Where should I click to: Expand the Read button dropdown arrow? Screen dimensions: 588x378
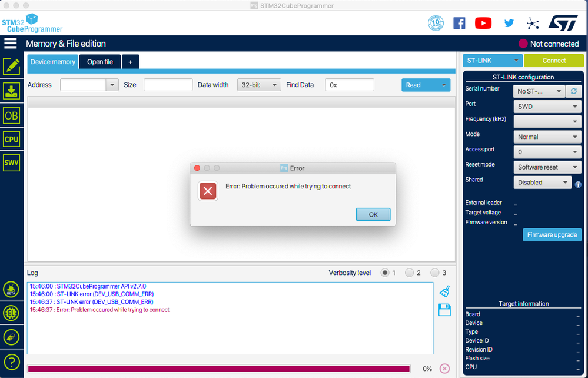[x=444, y=85]
